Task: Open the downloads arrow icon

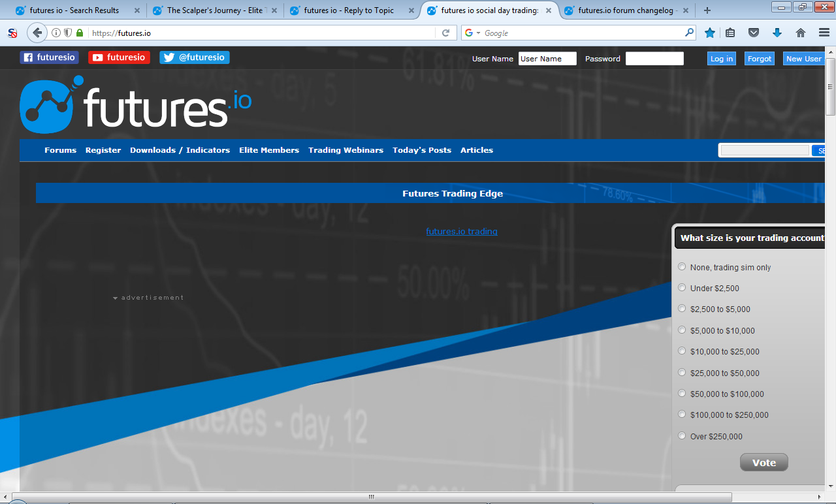Action: pyautogui.click(x=777, y=33)
